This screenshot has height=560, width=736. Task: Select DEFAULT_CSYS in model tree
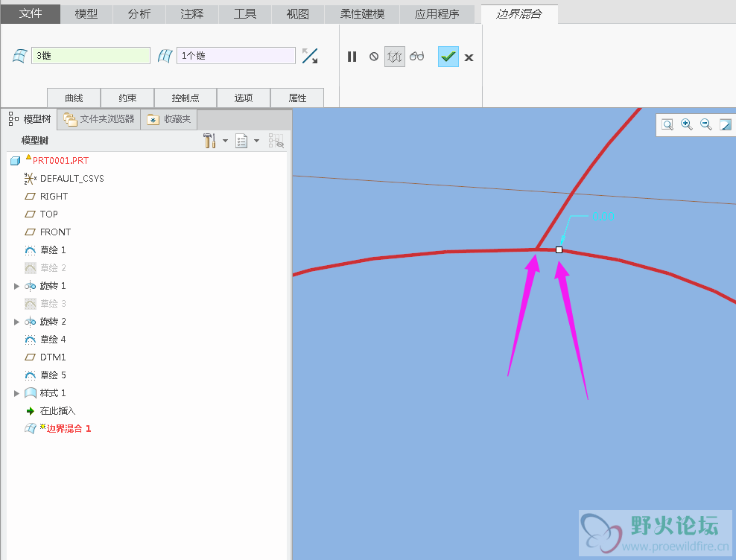[72, 179]
